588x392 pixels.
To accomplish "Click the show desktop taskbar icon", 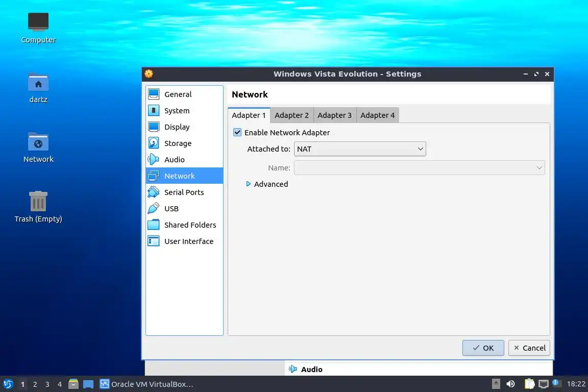I will coord(88,384).
